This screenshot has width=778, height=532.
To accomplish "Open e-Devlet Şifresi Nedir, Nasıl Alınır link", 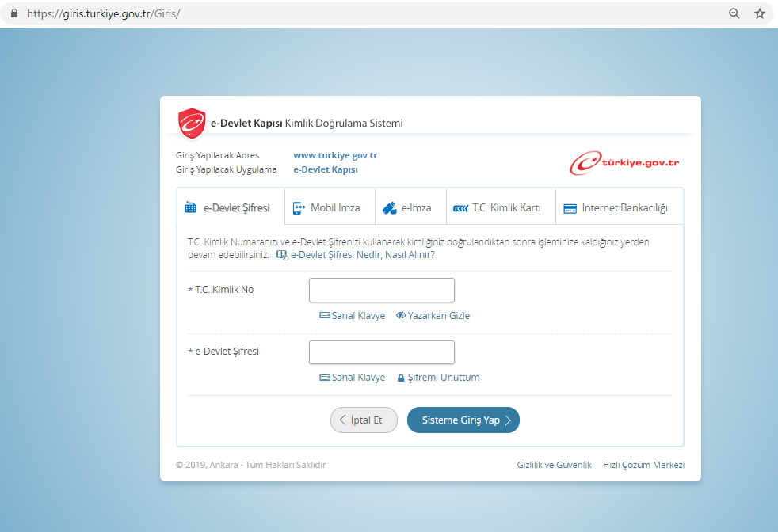I will pyautogui.click(x=363, y=255).
